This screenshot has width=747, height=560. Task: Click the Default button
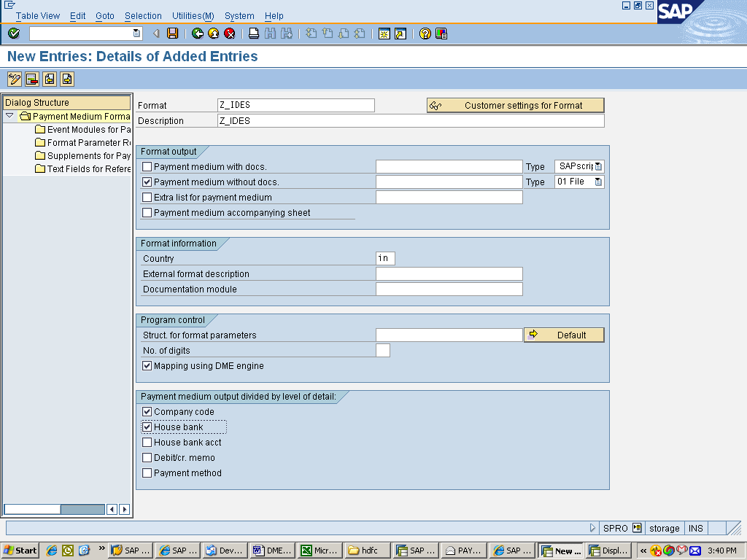click(x=564, y=335)
